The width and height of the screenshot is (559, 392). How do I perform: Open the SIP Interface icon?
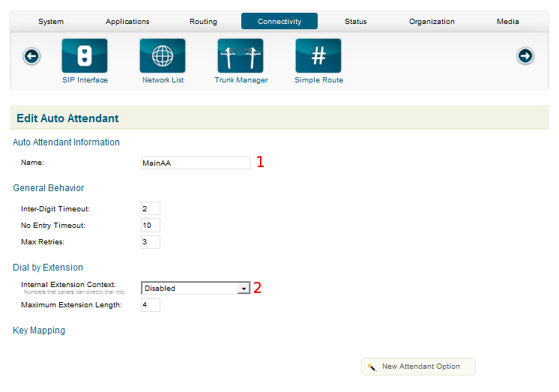tap(85, 56)
